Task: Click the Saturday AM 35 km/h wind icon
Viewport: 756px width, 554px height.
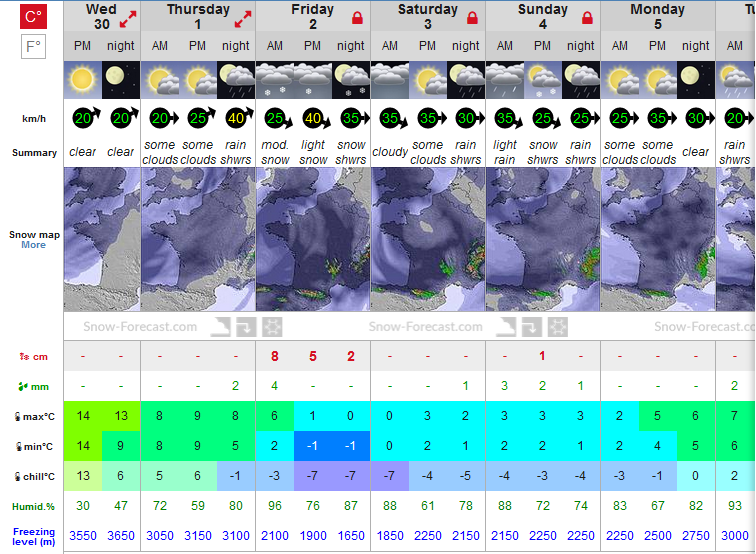Action: (393, 118)
